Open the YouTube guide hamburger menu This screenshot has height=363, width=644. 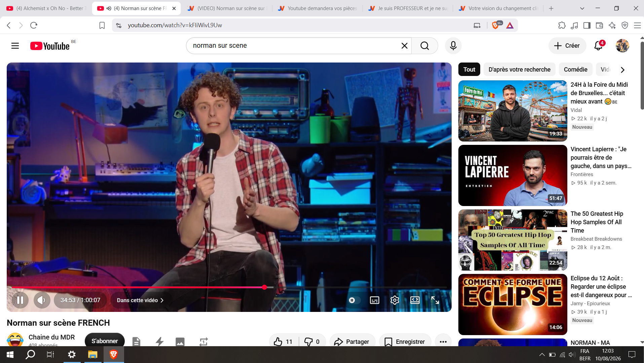pyautogui.click(x=15, y=46)
